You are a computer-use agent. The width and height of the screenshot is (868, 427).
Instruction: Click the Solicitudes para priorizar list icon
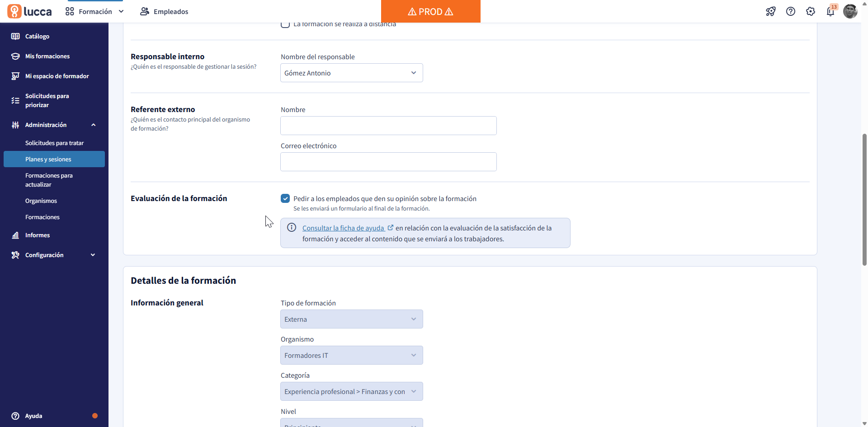click(15, 100)
